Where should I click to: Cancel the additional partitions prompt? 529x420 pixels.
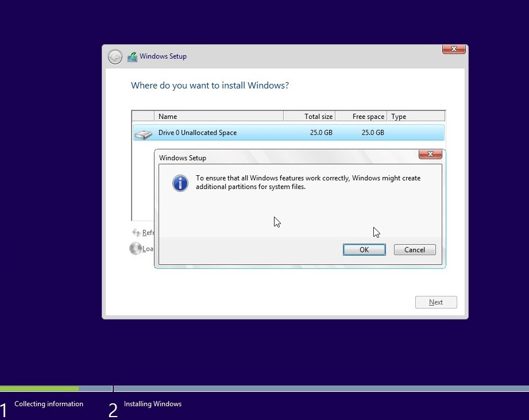[415, 249]
